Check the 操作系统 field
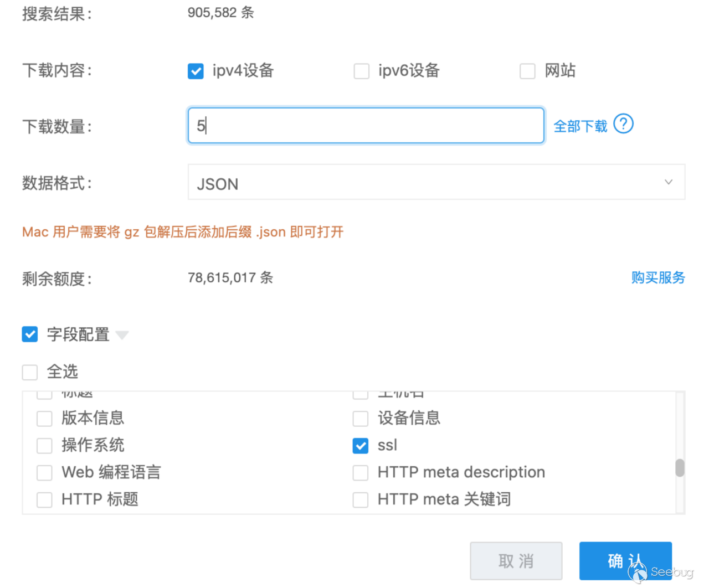Image resolution: width=709 pixels, height=588 pixels. coord(44,446)
